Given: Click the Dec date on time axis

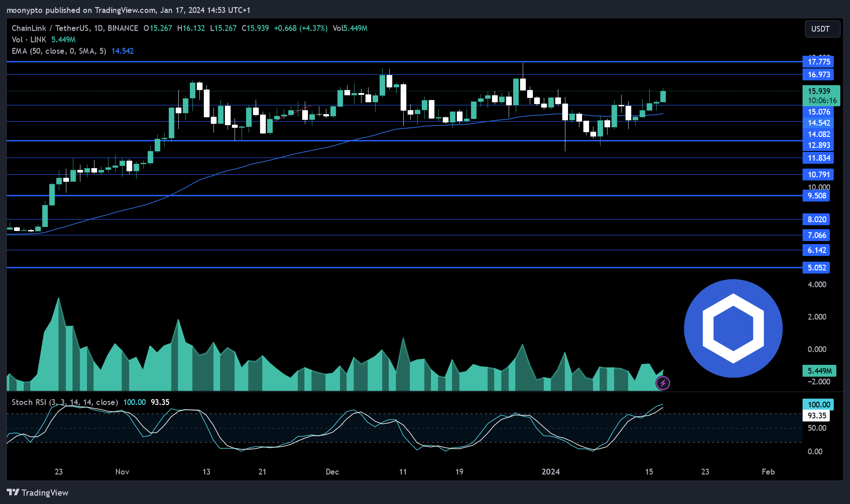Looking at the screenshot, I should point(332,472).
